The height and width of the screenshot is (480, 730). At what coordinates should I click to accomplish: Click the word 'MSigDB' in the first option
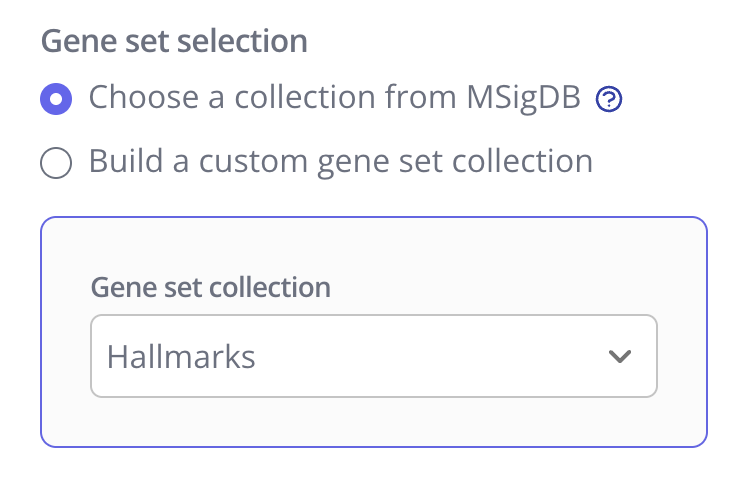pos(521,98)
